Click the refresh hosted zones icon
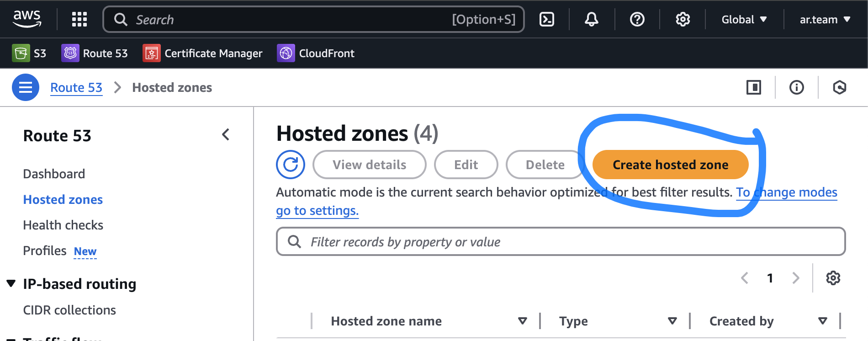The height and width of the screenshot is (341, 868). [x=291, y=165]
